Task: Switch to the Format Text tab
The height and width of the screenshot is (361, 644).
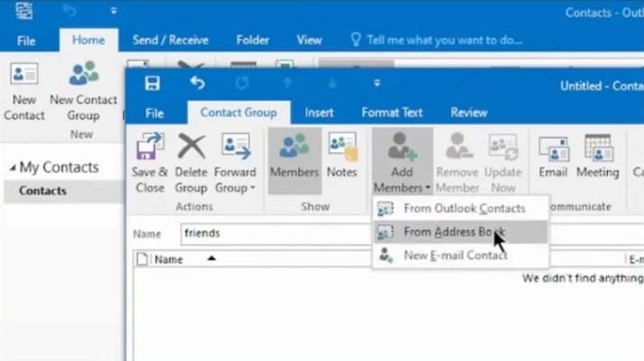Action: tap(392, 113)
